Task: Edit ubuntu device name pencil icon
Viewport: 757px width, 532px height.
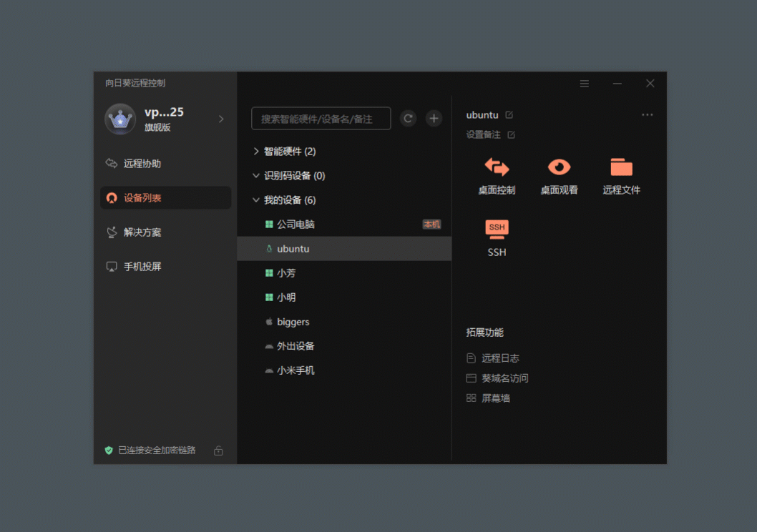Action: [509, 114]
